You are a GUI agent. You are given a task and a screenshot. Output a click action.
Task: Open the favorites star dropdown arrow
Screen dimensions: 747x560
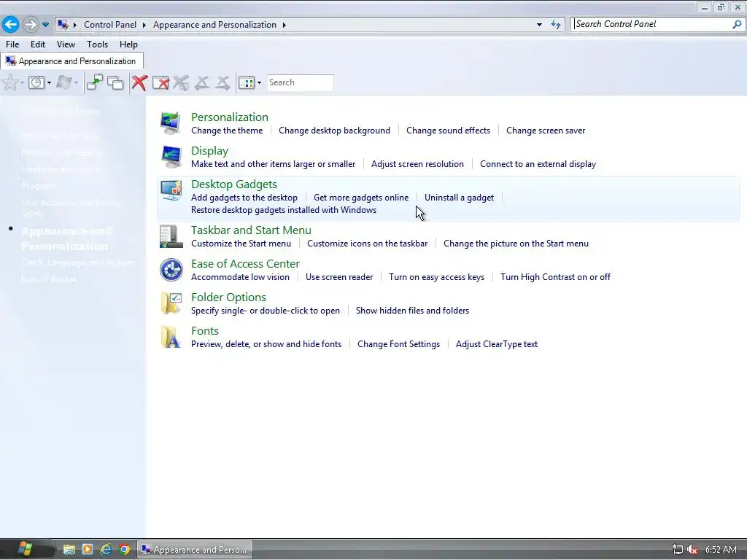click(22, 83)
